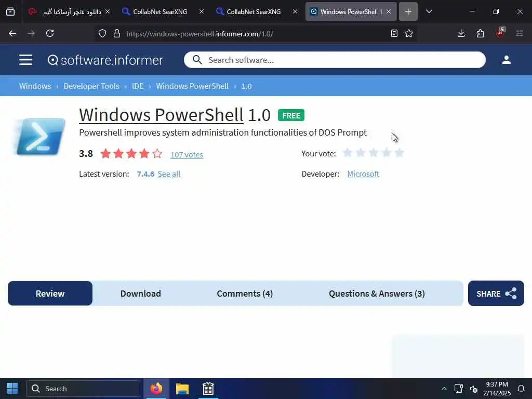Open the Firefox View icon
The image size is (532, 399).
tap(10, 12)
